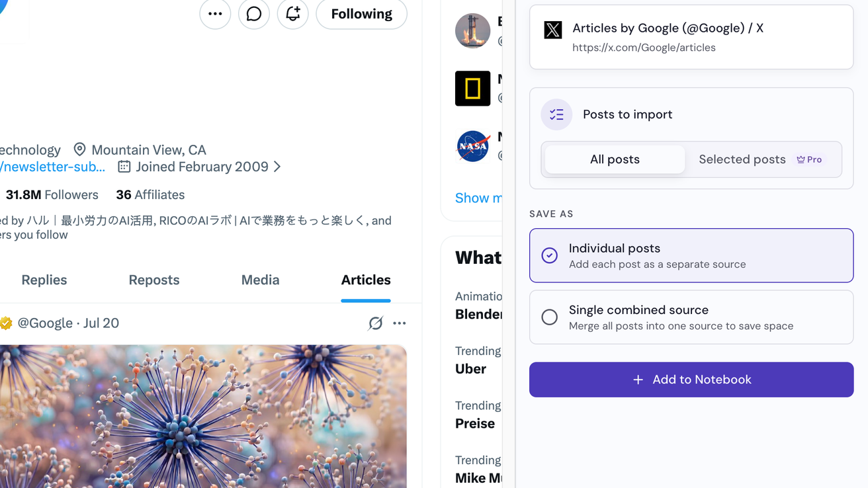
Task: Open the 36 Affiliates link
Action: [x=150, y=195]
